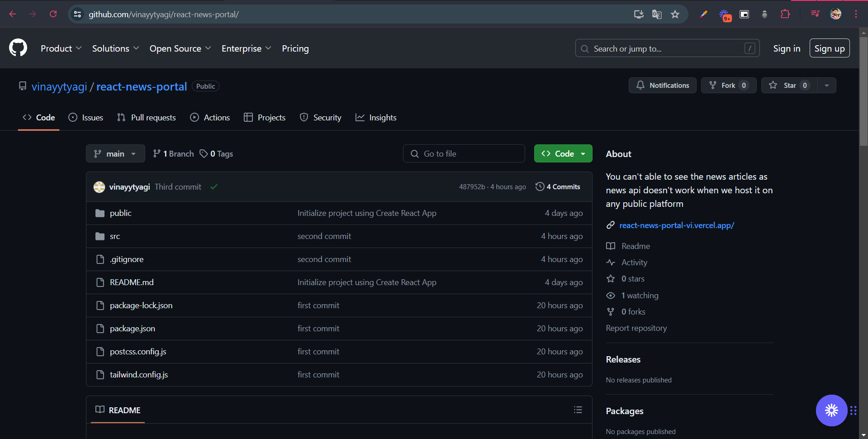This screenshot has width=868, height=439.
Task: Click the browser back arrow
Action: [13, 14]
